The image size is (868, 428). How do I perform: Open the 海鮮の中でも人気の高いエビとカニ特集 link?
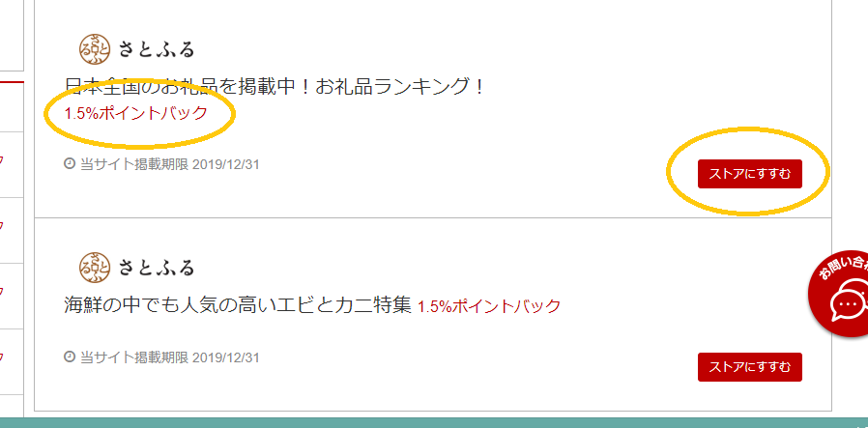pyautogui.click(x=237, y=304)
